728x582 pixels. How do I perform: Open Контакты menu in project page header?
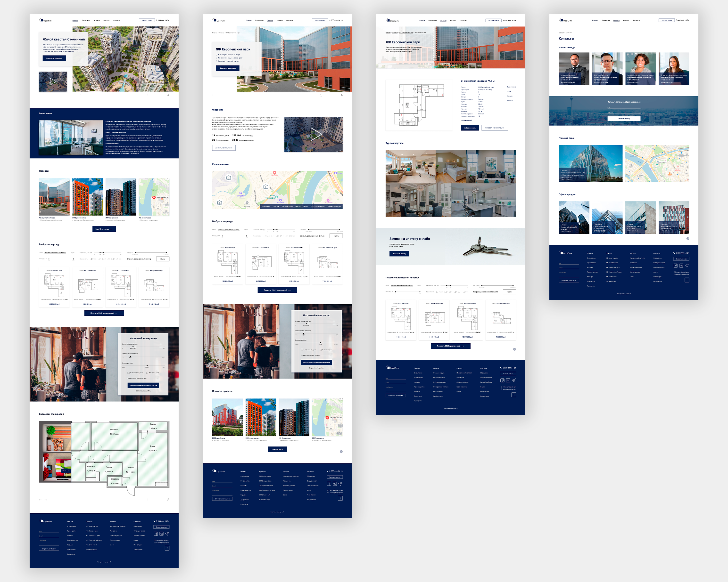[290, 20]
